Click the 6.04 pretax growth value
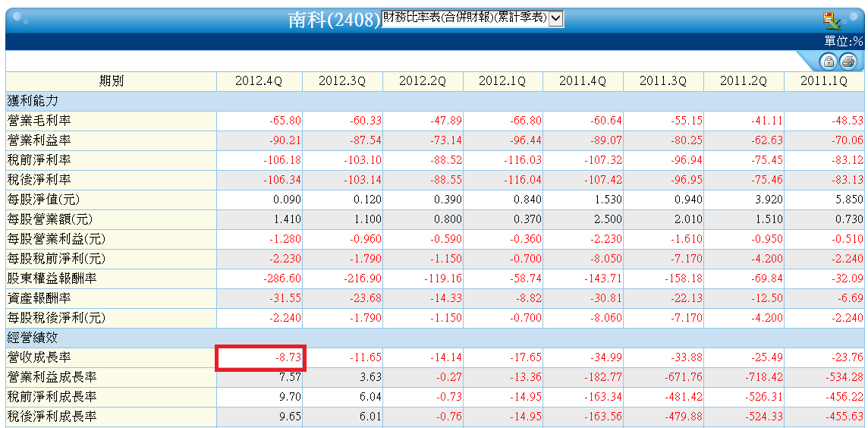Image resolution: width=868 pixels, height=428 pixels. (x=371, y=397)
